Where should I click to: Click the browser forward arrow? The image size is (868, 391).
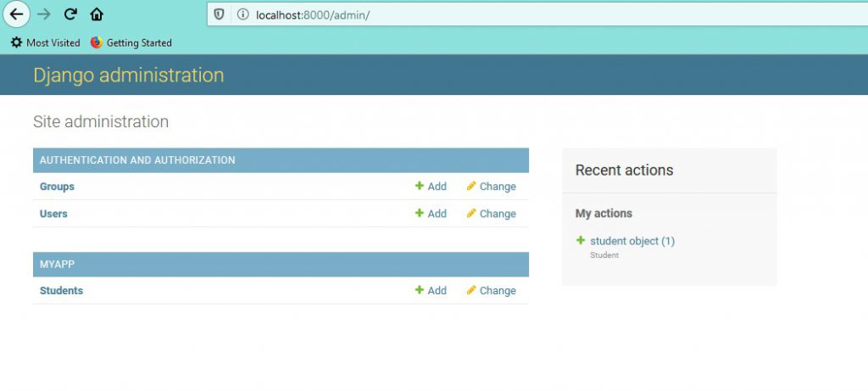[44, 14]
